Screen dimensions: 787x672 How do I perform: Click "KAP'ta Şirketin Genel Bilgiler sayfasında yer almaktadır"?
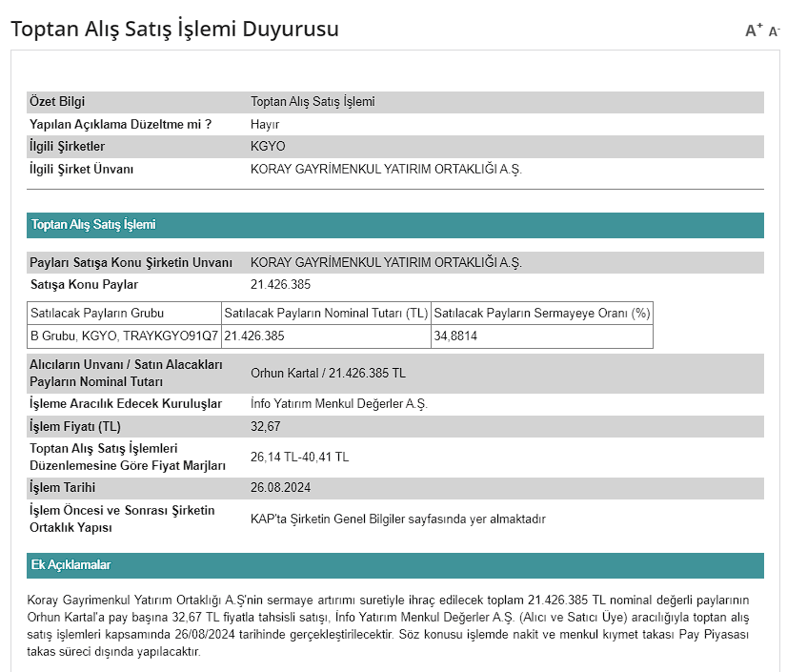pos(398,519)
